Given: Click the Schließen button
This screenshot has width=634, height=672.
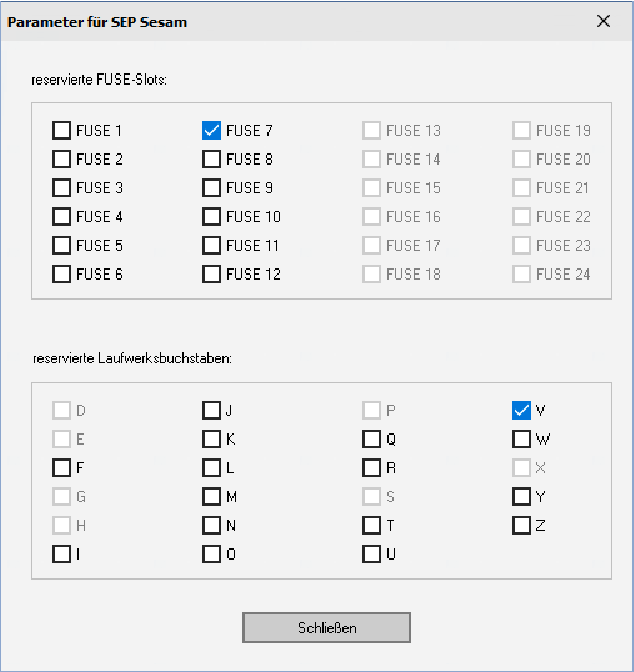Looking at the screenshot, I should pyautogui.click(x=326, y=627).
